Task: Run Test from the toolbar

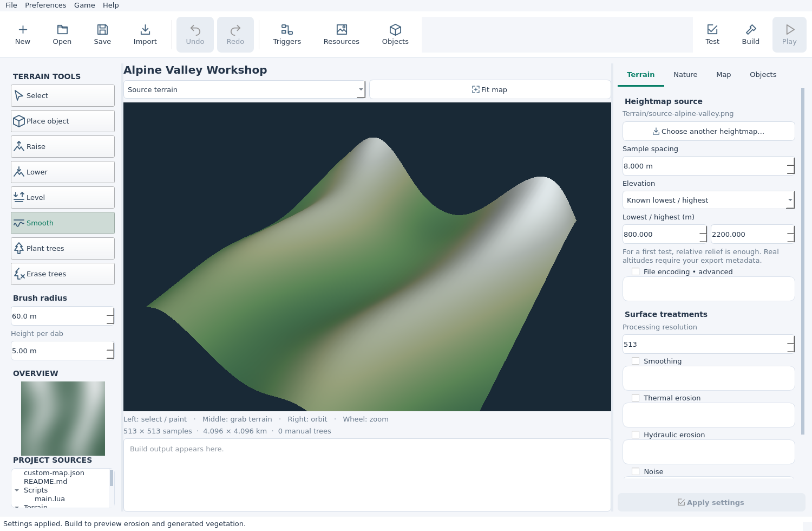Action: 712,35
